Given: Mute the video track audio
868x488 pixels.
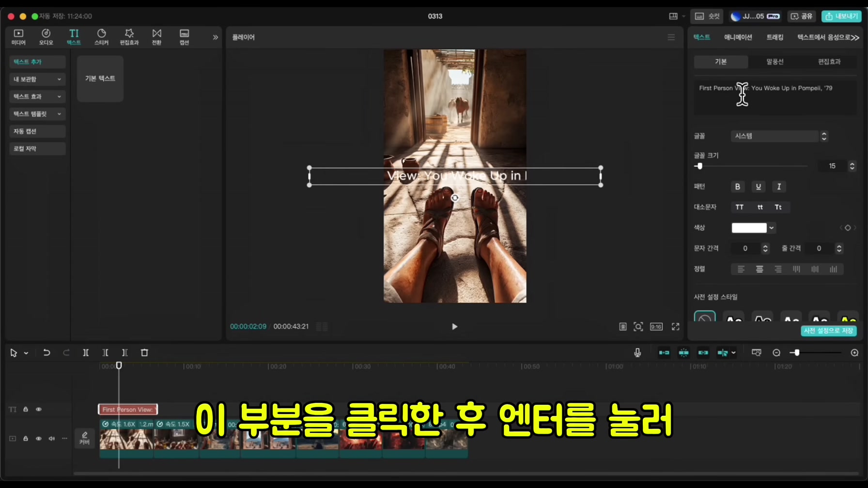Looking at the screenshot, I should 51,439.
